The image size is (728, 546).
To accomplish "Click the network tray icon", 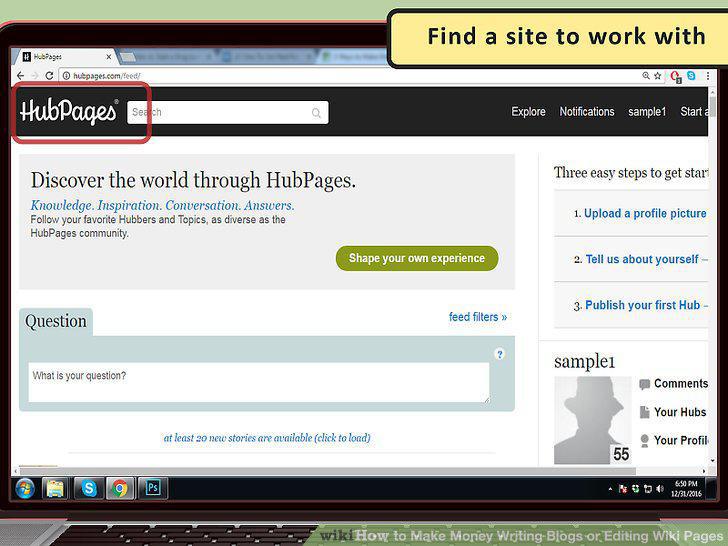I will pyautogui.click(x=648, y=489).
